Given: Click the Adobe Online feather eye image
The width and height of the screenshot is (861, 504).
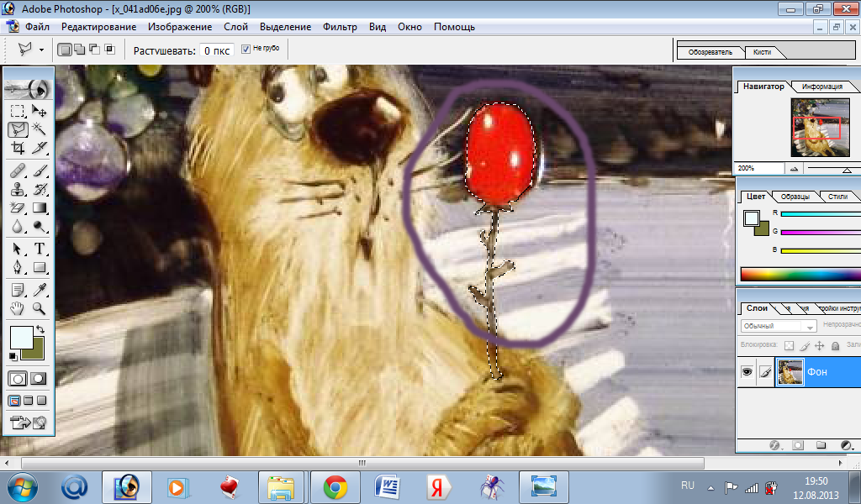Looking at the screenshot, I should click(28, 89).
